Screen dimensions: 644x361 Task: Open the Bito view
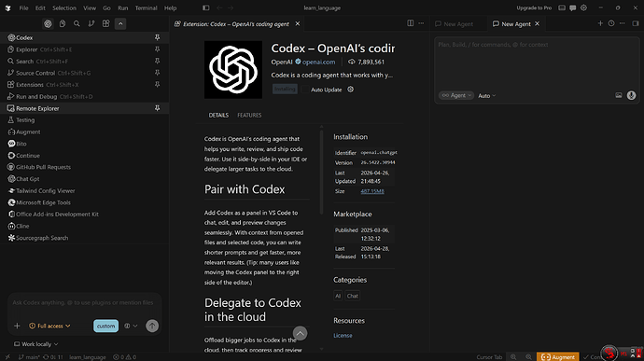pos(84,144)
